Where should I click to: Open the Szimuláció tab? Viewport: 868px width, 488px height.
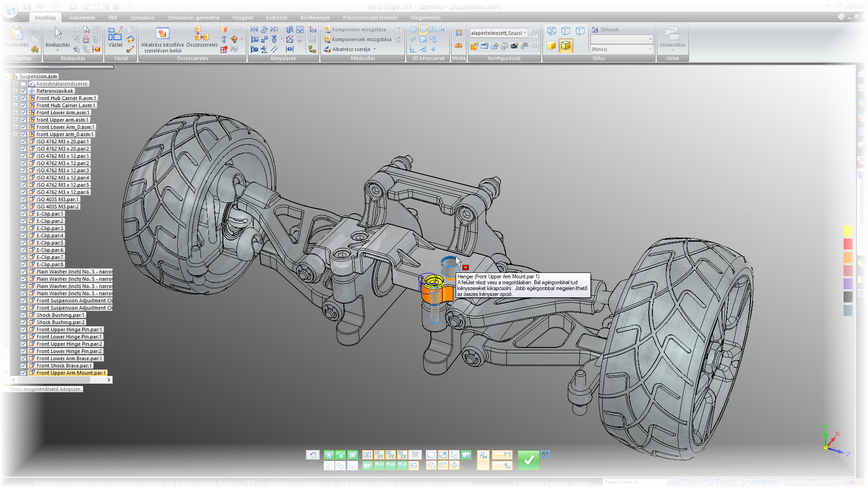coord(142,18)
